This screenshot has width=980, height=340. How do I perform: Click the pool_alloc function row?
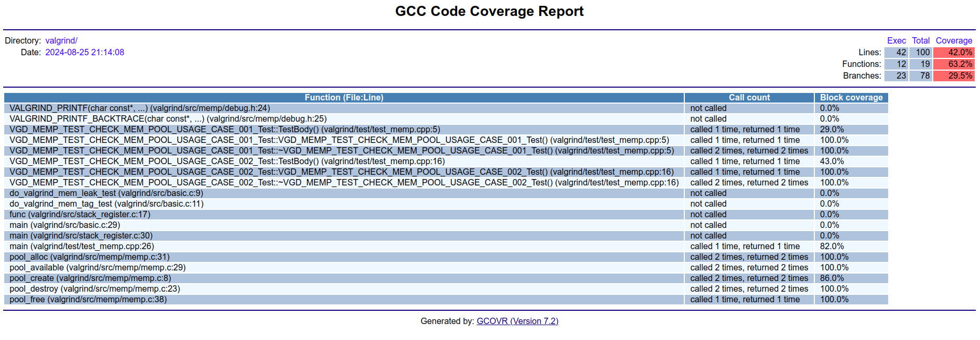[x=89, y=257]
